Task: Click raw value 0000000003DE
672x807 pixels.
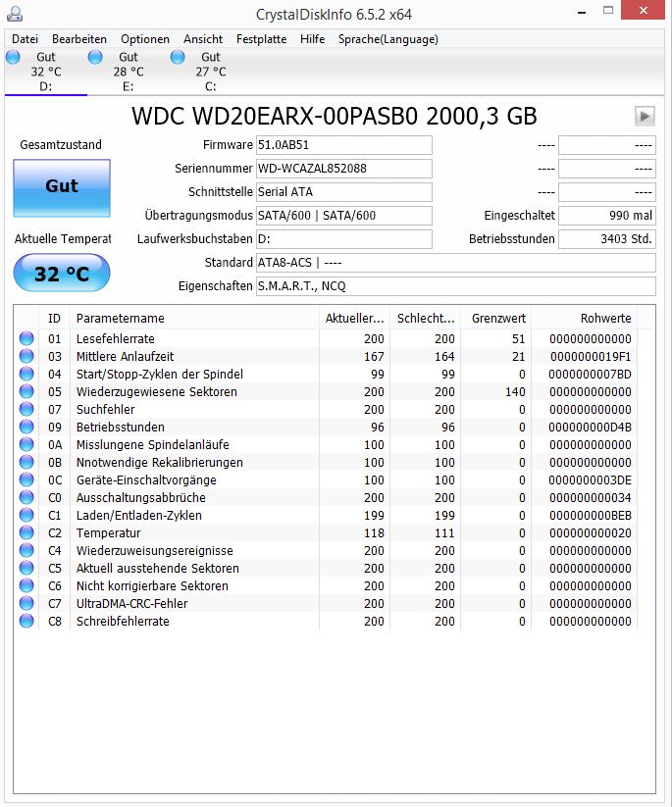Action: coord(591,480)
